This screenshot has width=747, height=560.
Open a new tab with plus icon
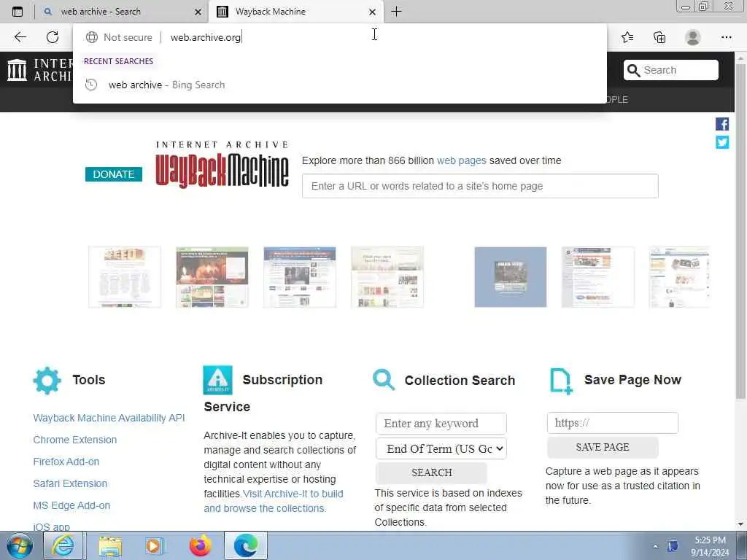point(396,12)
